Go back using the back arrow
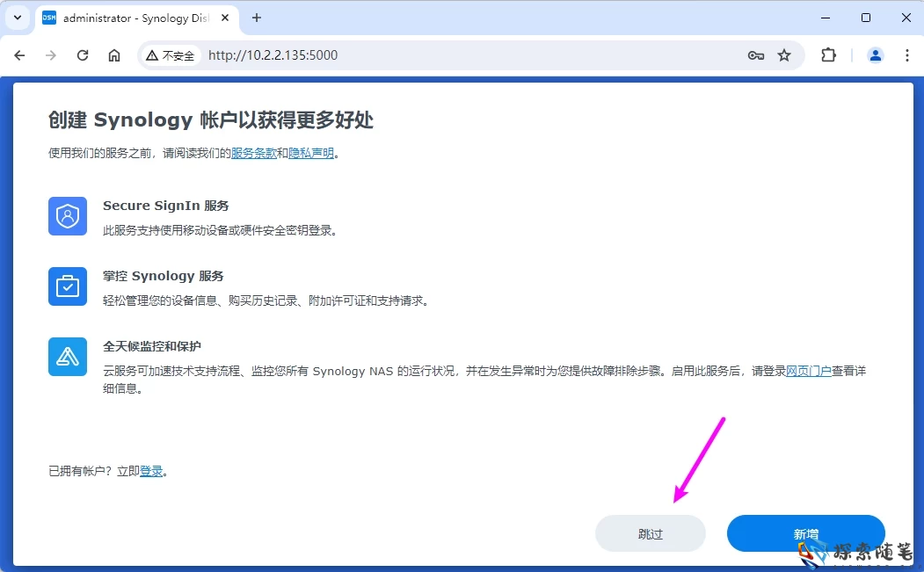This screenshot has height=572, width=924. click(19, 54)
